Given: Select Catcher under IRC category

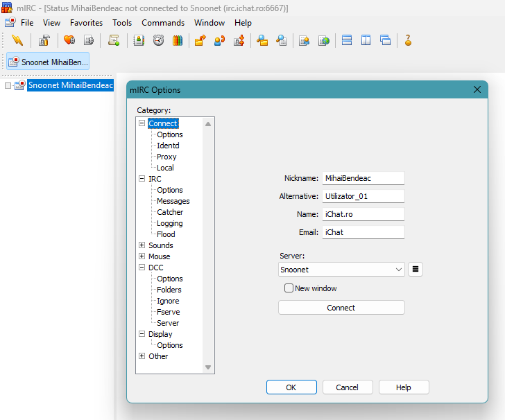Looking at the screenshot, I should point(170,212).
